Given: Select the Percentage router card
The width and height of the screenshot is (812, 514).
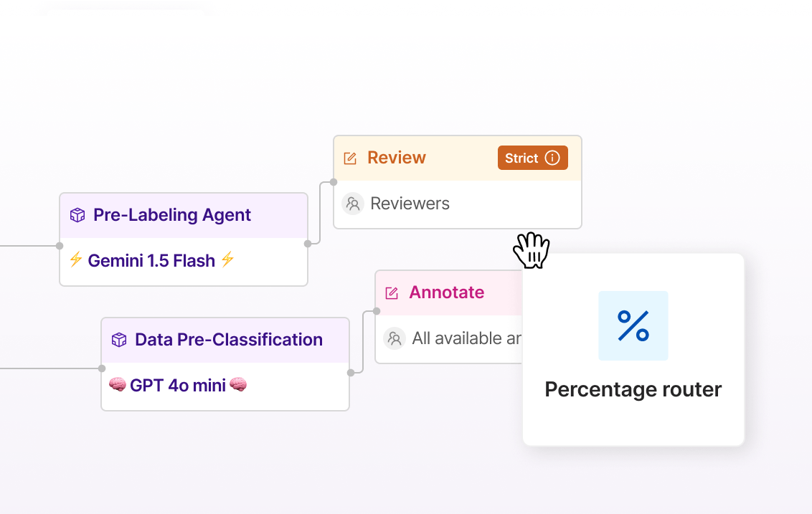Looking at the screenshot, I should pyautogui.click(x=633, y=349).
